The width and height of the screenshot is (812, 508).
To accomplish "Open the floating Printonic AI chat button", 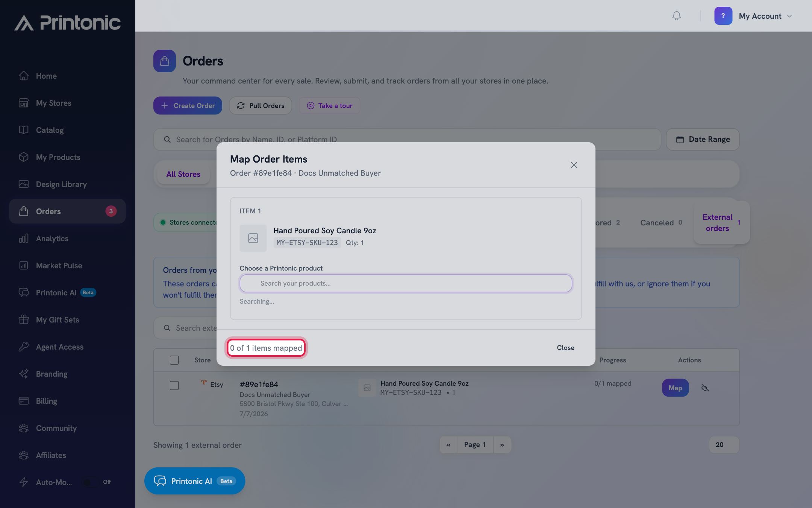I will (x=195, y=481).
